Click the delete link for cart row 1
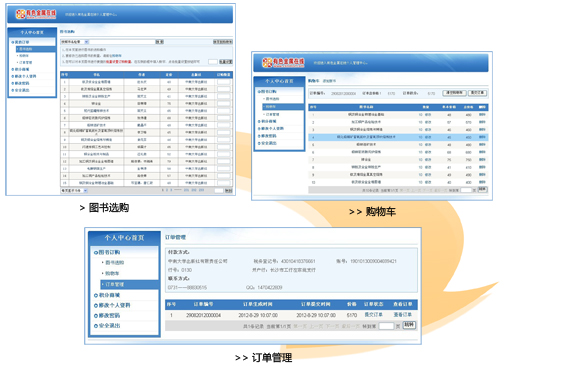 coord(482,114)
